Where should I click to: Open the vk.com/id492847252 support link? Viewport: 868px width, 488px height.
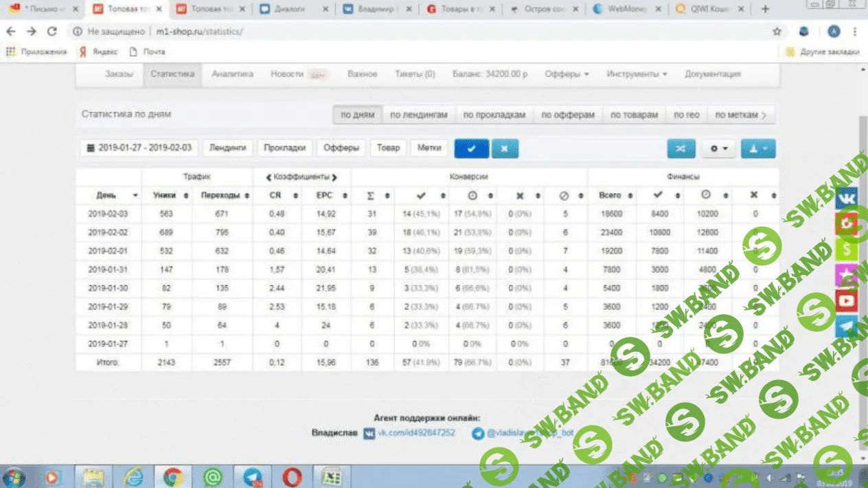point(417,433)
